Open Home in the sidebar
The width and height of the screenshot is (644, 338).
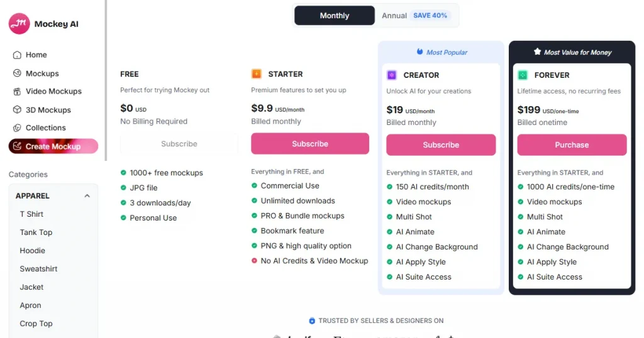point(36,55)
